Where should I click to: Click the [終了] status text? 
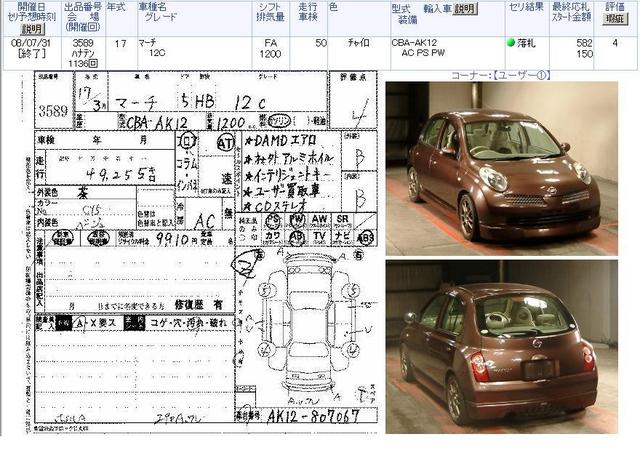tap(32, 53)
